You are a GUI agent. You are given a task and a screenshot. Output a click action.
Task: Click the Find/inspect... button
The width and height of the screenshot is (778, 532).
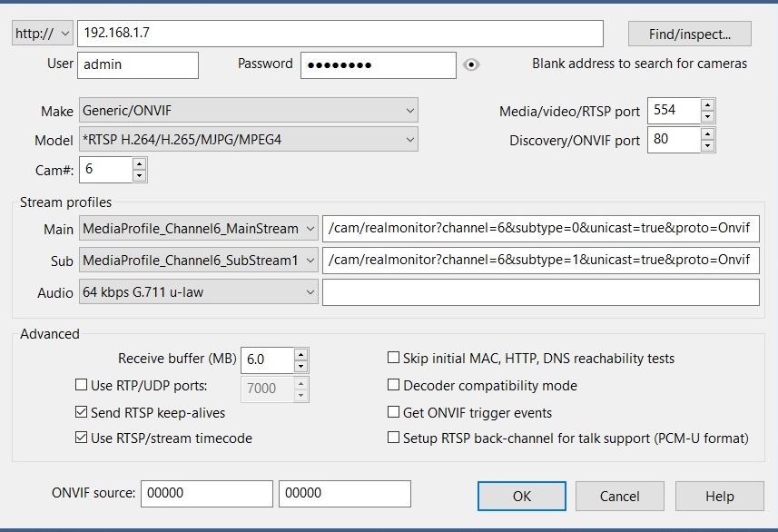[690, 34]
